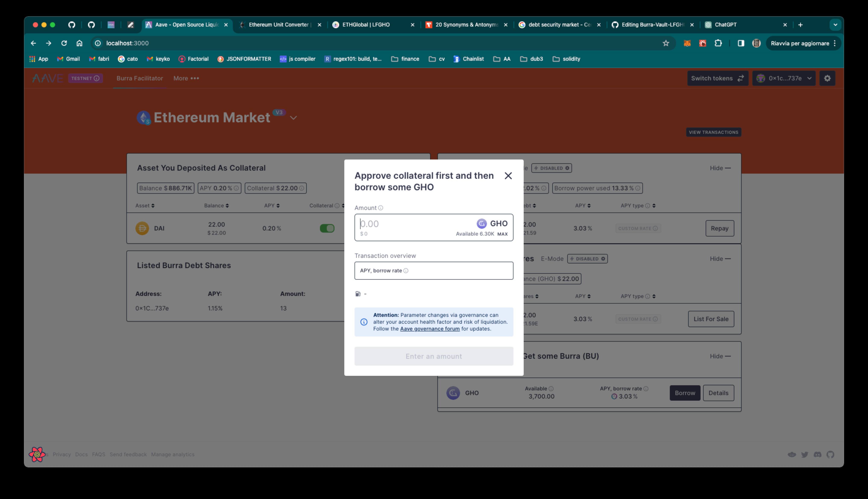The height and width of the screenshot is (499, 868).
Task: Sort collateral table by APY
Action: coord(272,206)
